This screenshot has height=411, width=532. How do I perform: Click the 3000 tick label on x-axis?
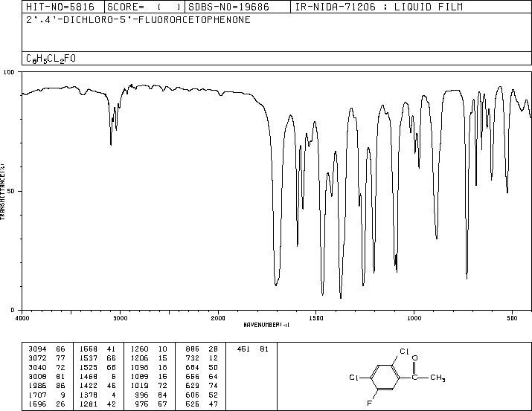point(120,318)
